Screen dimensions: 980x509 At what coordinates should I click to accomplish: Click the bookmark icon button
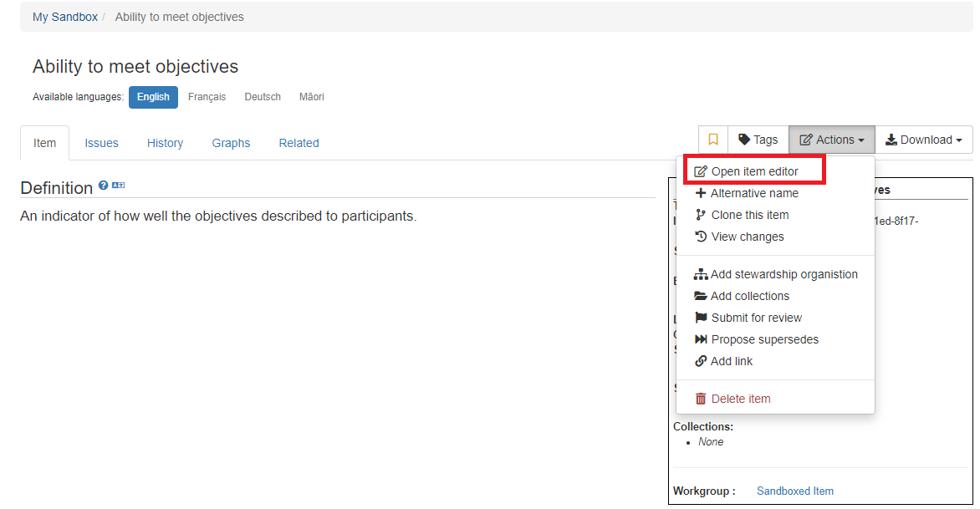(x=713, y=140)
